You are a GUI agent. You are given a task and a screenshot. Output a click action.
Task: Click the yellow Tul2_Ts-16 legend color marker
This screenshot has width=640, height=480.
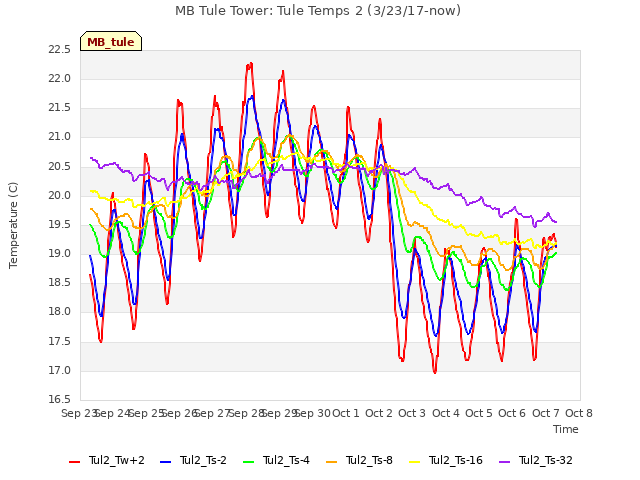coord(414,462)
